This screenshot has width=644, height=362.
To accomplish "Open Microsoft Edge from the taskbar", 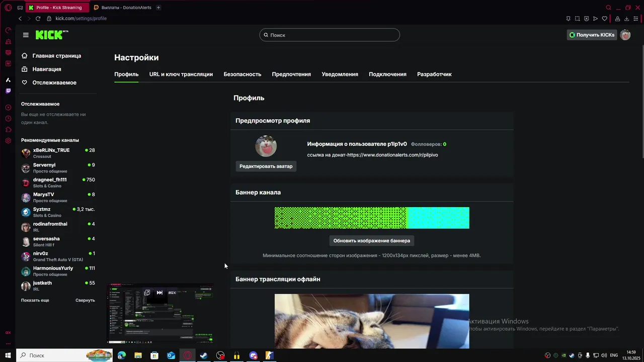I will click(x=121, y=355).
